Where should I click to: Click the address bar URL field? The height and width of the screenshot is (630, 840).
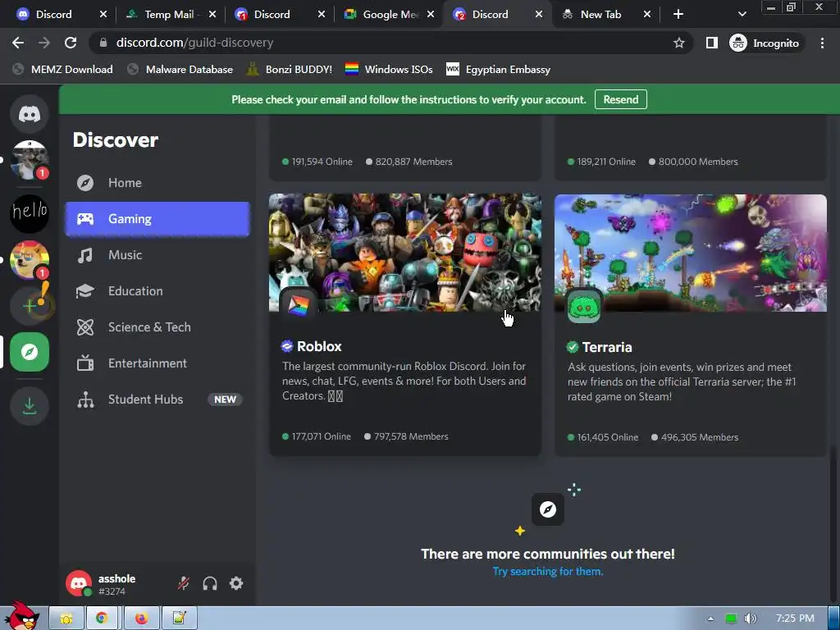tap(391, 43)
